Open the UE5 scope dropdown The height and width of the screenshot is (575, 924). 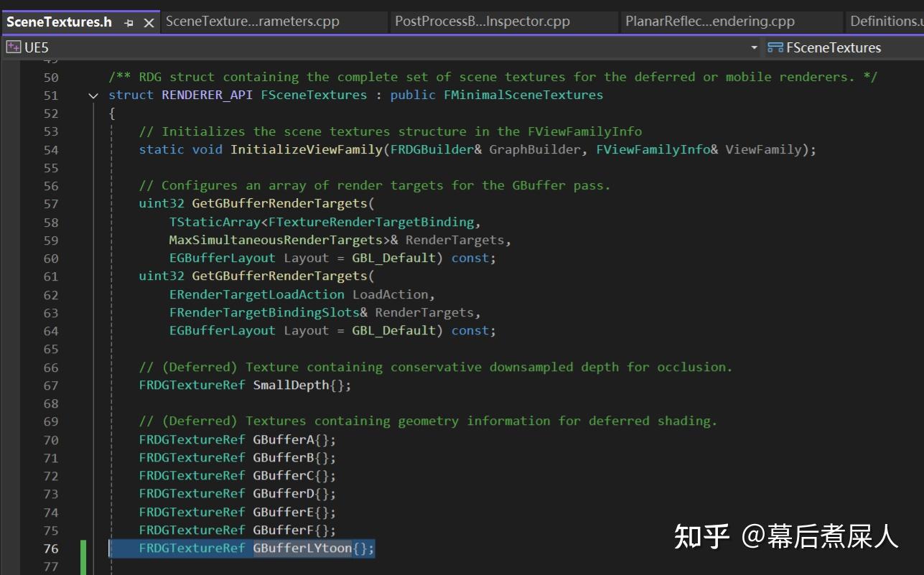point(752,47)
